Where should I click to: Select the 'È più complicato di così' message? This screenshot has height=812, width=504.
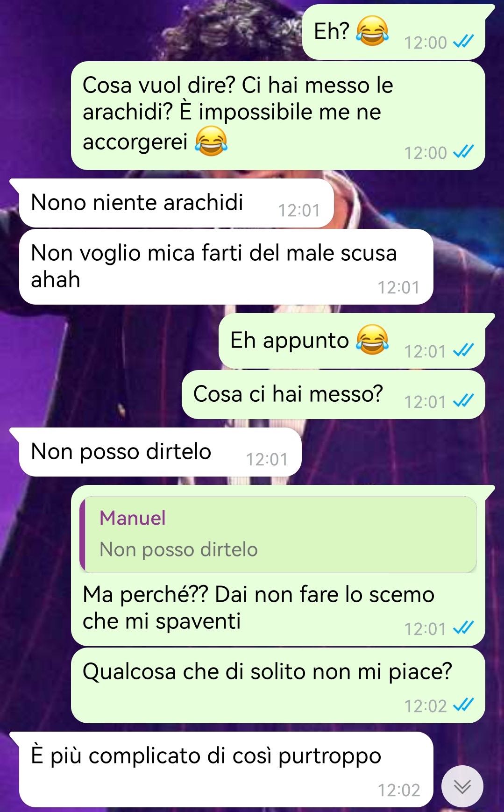pos(226,769)
